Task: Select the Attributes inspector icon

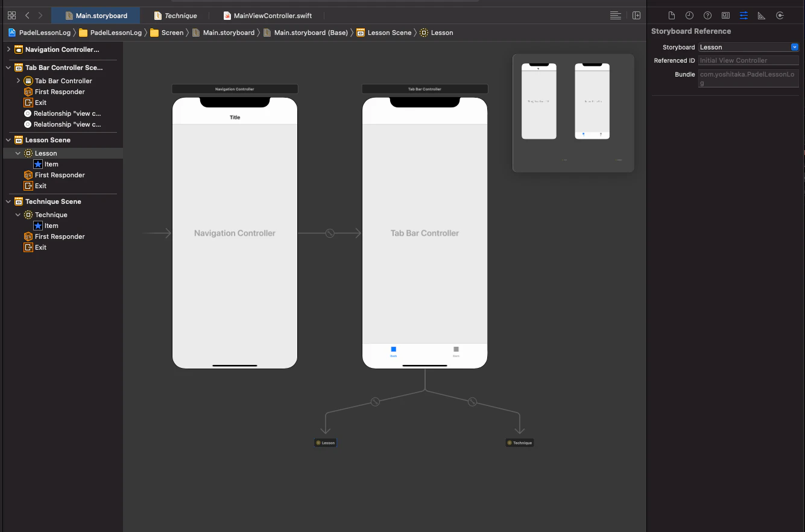Action: tap(743, 16)
